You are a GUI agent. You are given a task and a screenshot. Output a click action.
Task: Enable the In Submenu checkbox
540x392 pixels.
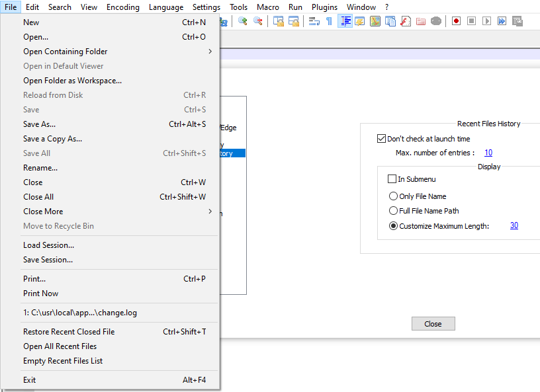(392, 179)
